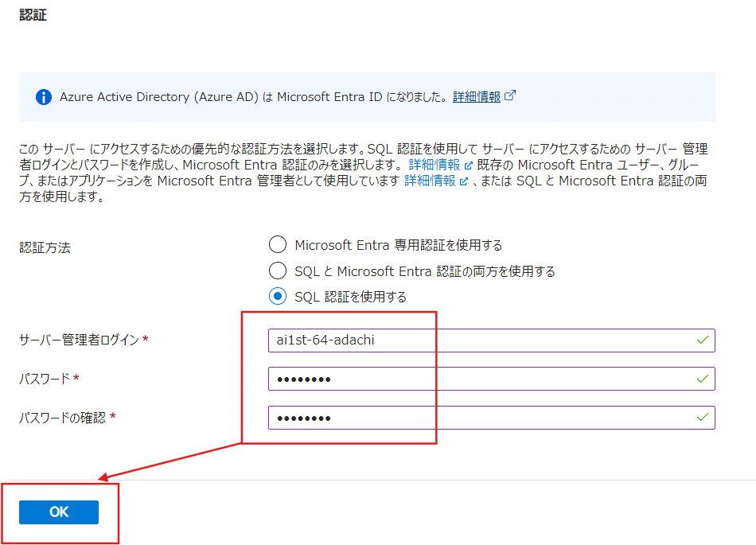Click external link icon in the info banner
Screen dimensions: 756x545
(509, 96)
